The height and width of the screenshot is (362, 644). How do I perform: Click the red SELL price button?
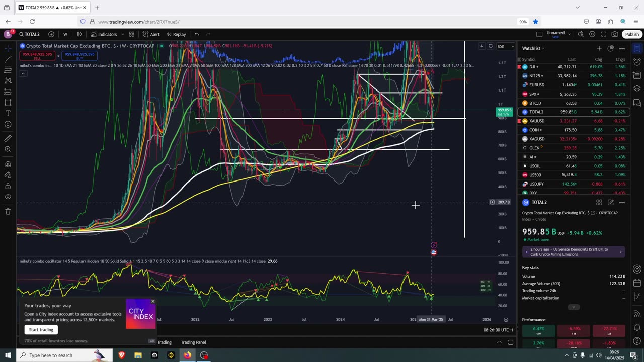pos(37,56)
